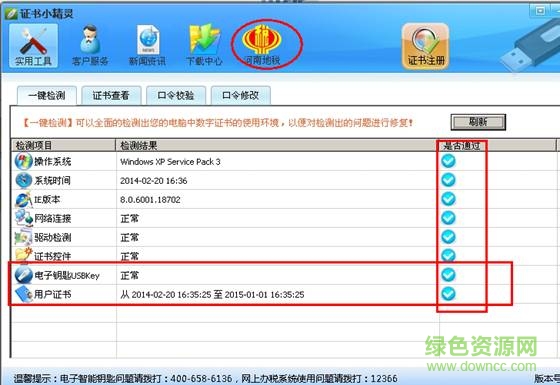Click the Windows XP Service Pack 3 result
This screenshot has width=560, height=385.
tap(170, 162)
